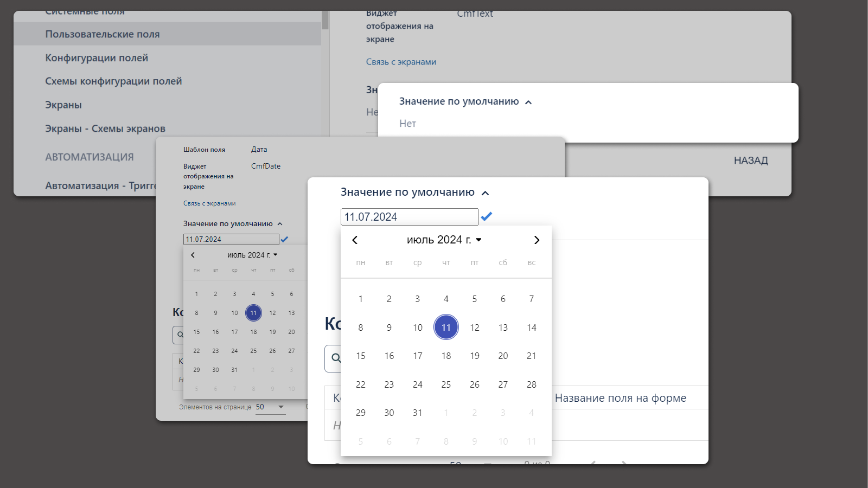This screenshot has width=868, height=488.
Task: Pick day 2 in the small calendar
Action: pos(215,294)
